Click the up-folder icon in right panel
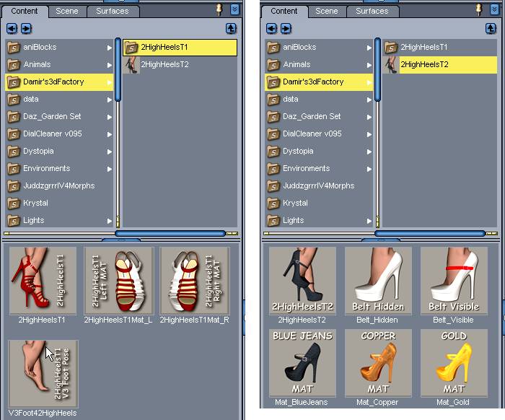 coord(491,28)
